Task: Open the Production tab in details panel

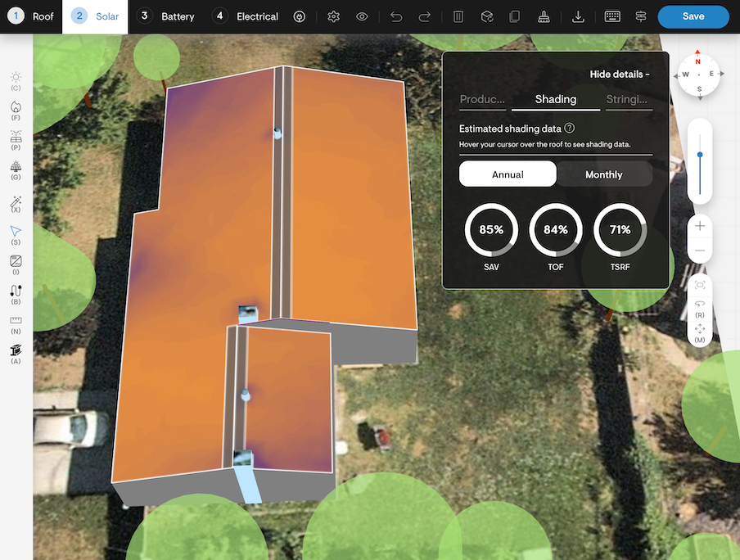Action: click(482, 99)
